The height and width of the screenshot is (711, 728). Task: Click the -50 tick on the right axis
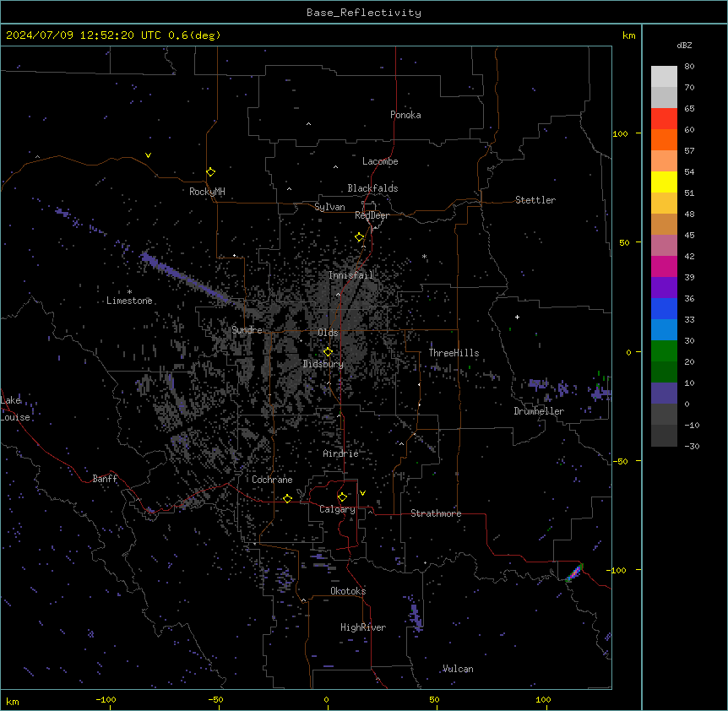pyautogui.click(x=620, y=461)
